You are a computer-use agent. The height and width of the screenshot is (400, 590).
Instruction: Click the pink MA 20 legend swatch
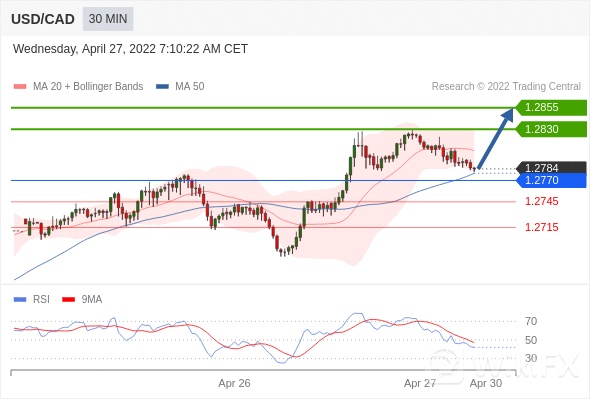20,87
